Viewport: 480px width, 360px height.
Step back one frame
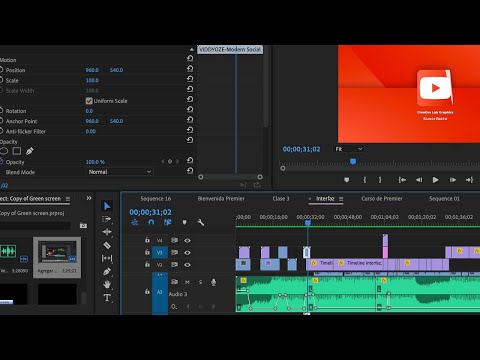pyautogui.click(x=419, y=180)
